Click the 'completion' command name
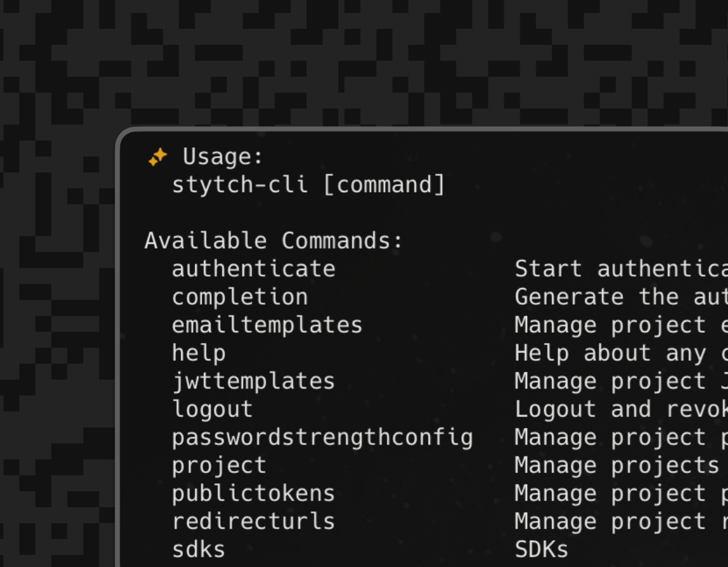This screenshot has height=567, width=728. point(240,297)
